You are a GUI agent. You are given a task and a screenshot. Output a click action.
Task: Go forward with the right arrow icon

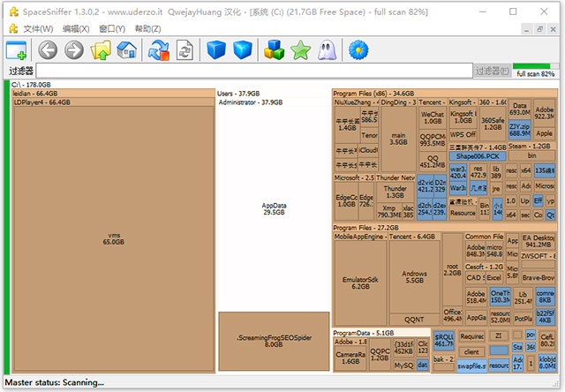[74, 51]
